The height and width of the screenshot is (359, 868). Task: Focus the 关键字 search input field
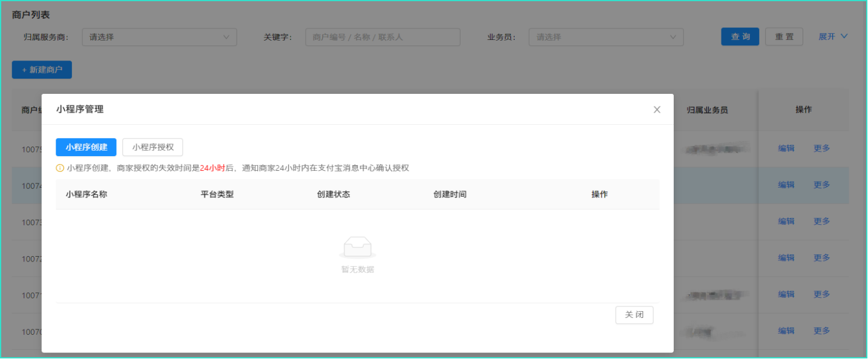click(x=383, y=37)
